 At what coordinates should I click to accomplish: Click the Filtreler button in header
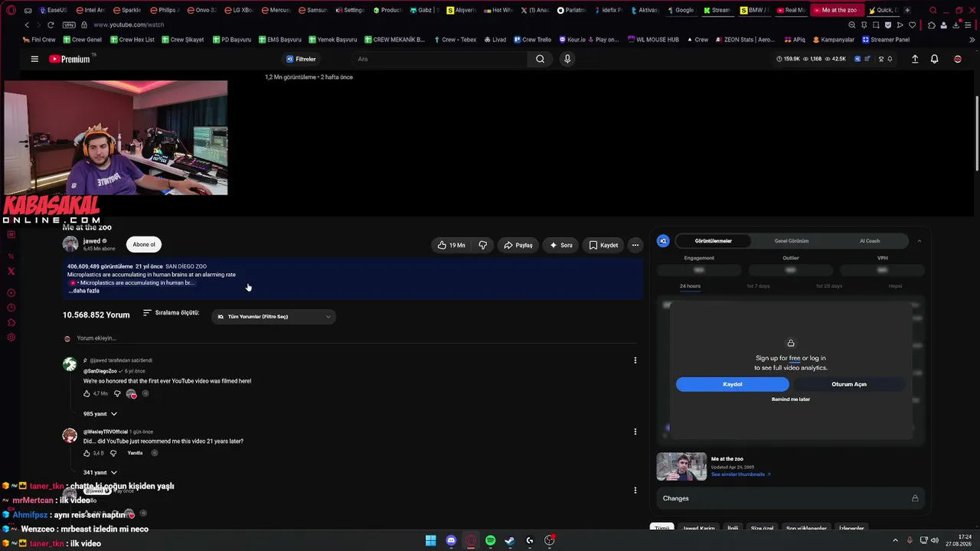pos(301,59)
